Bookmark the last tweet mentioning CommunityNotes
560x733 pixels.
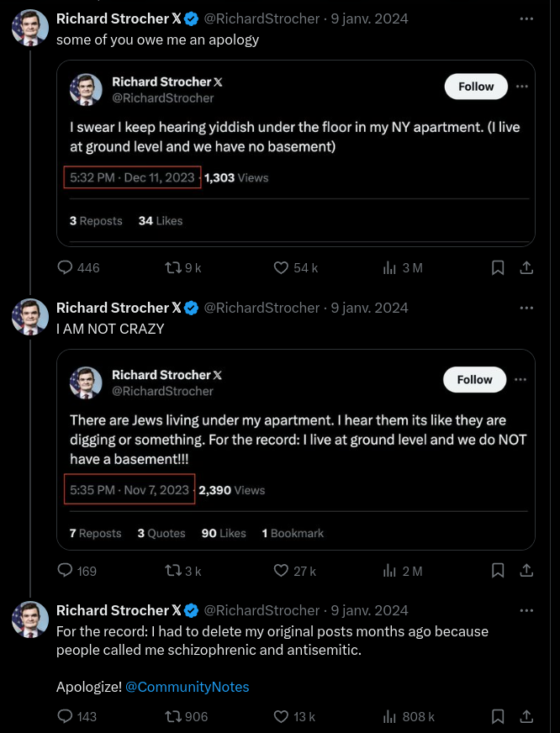pyautogui.click(x=498, y=716)
